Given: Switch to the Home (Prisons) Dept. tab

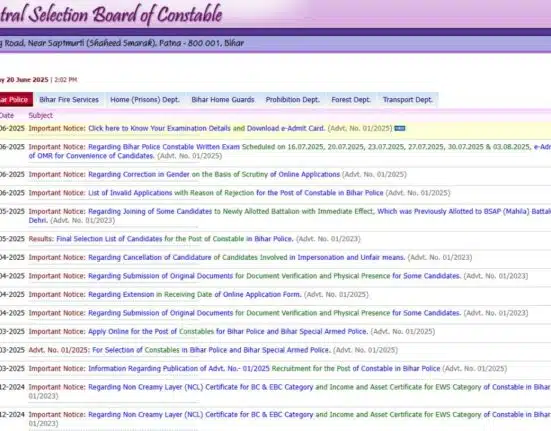Looking at the screenshot, I should coord(145,100).
